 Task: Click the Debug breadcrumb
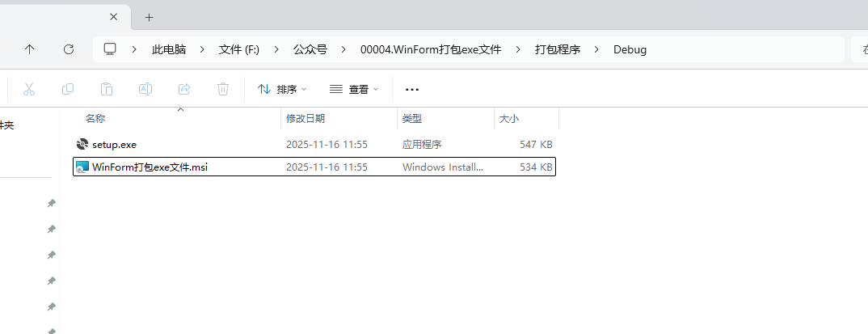(x=630, y=50)
